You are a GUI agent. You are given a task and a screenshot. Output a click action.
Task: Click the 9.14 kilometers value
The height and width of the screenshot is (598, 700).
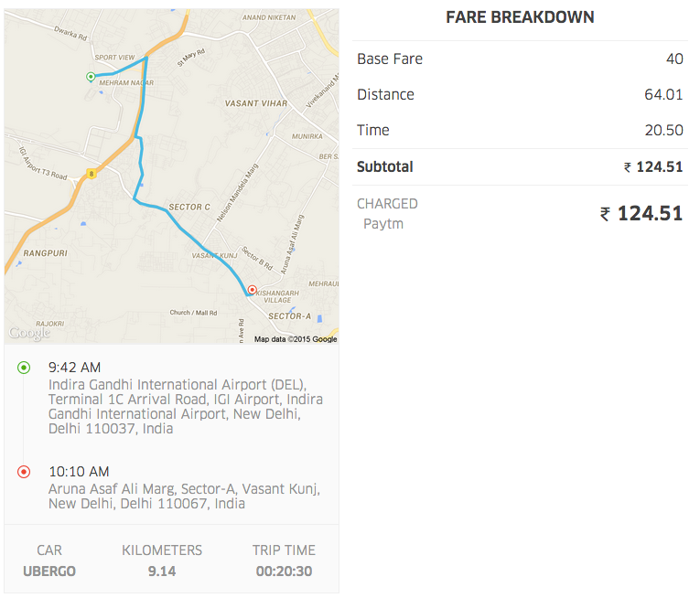pyautogui.click(x=162, y=571)
